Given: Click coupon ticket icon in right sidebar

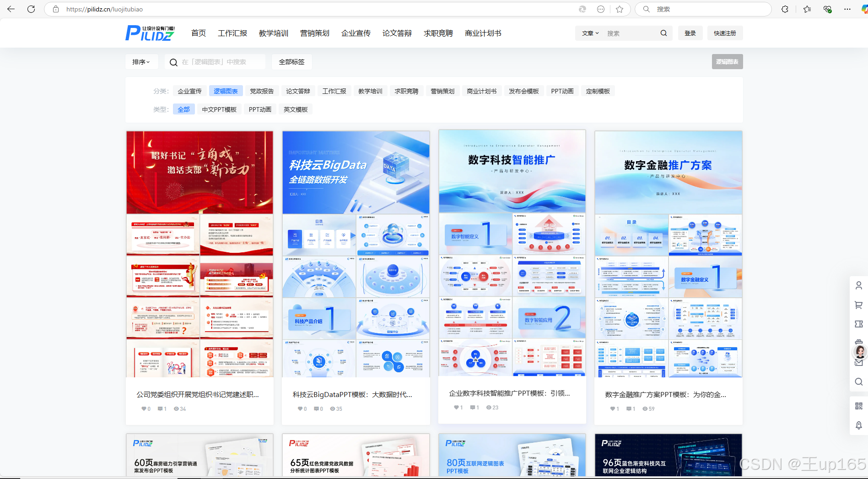Looking at the screenshot, I should [859, 324].
